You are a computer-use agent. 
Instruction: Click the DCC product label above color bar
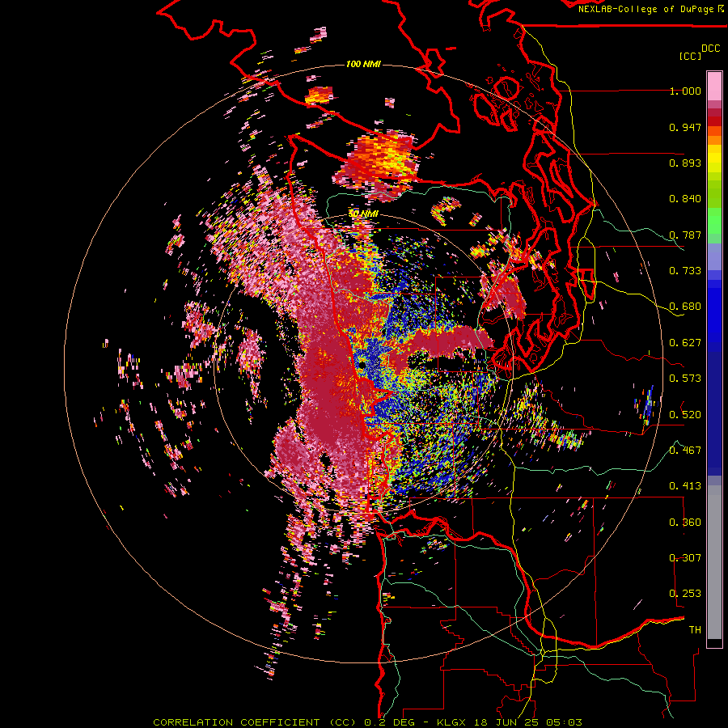click(x=710, y=49)
